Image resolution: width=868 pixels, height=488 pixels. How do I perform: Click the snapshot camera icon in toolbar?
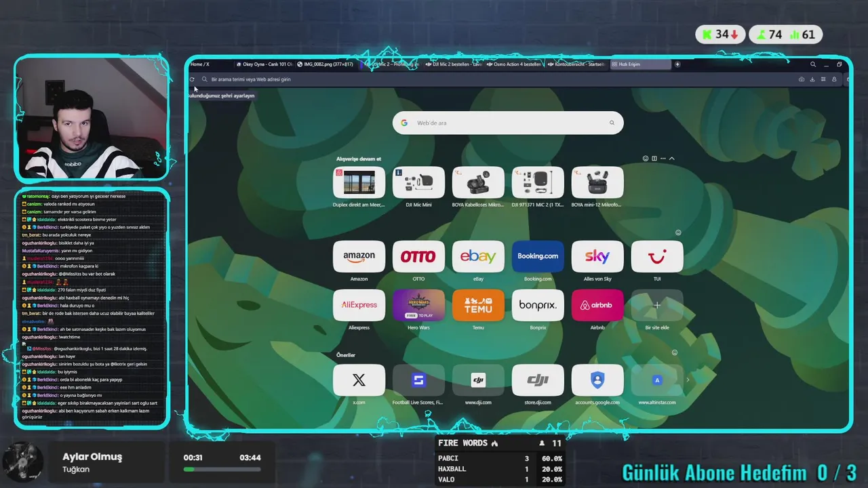(802, 79)
